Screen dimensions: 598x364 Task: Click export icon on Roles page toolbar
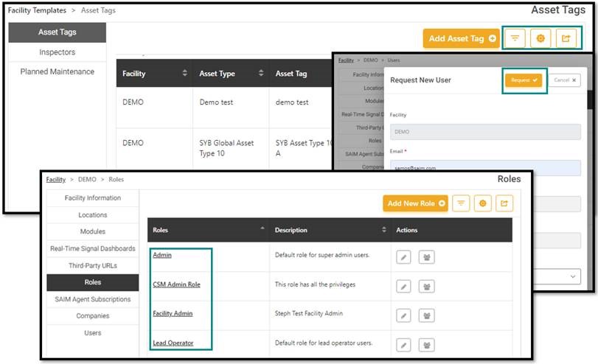pyautogui.click(x=504, y=203)
